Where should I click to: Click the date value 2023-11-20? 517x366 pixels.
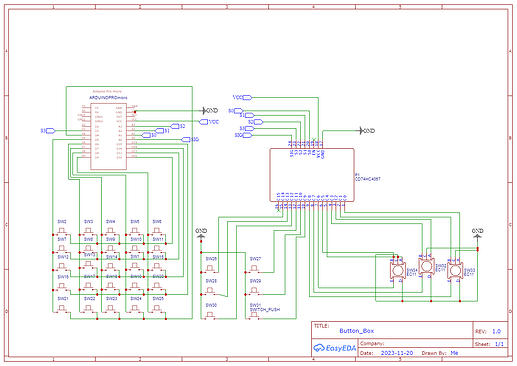coord(397,353)
